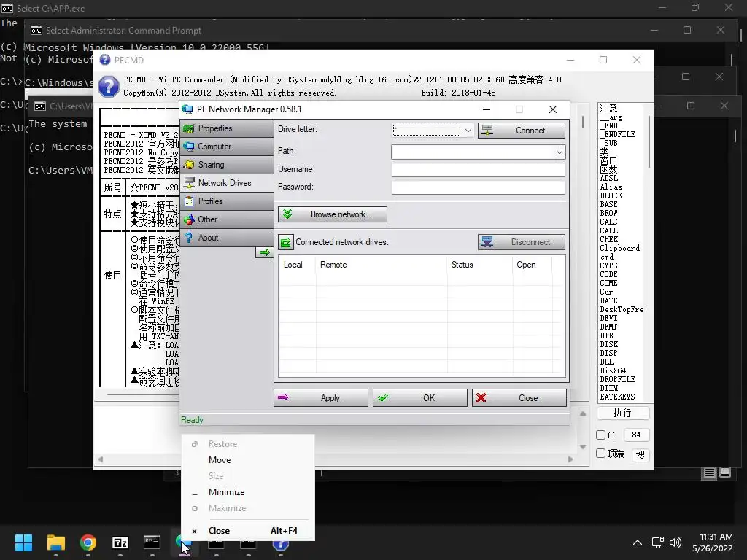Click the OK button with green check
Image resolution: width=747 pixels, height=560 pixels.
419,398
